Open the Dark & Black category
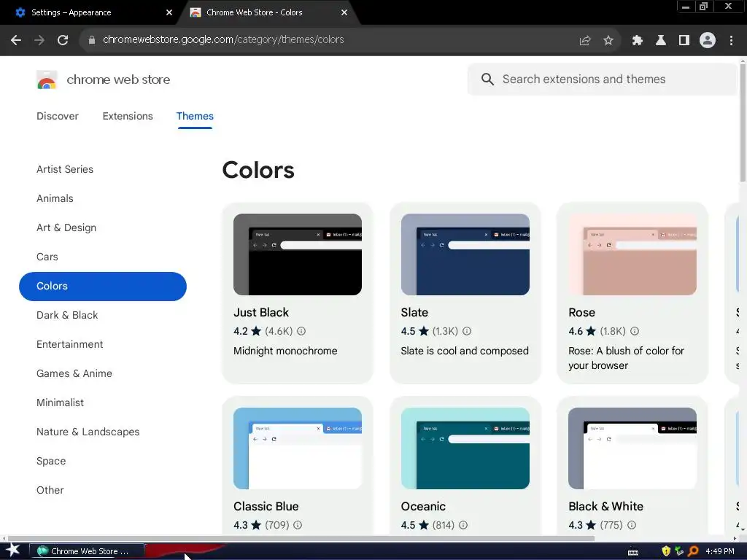The height and width of the screenshot is (560, 747). [x=67, y=315]
